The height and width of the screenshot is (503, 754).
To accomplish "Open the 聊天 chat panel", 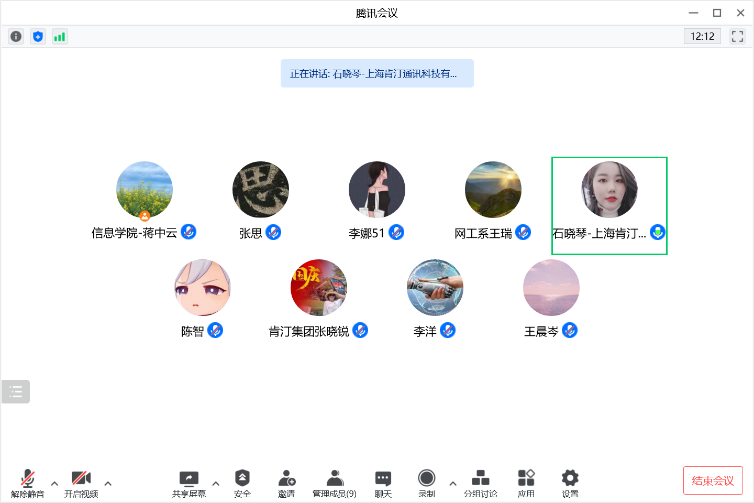I will (x=383, y=481).
